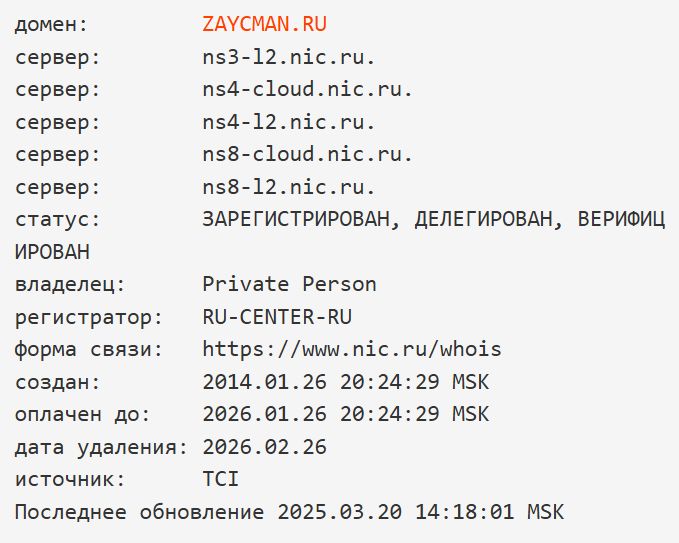Click nameserver ns8-cloud.nic.ru.
Image resolution: width=679 pixels, height=543 pixels.
tap(307, 155)
